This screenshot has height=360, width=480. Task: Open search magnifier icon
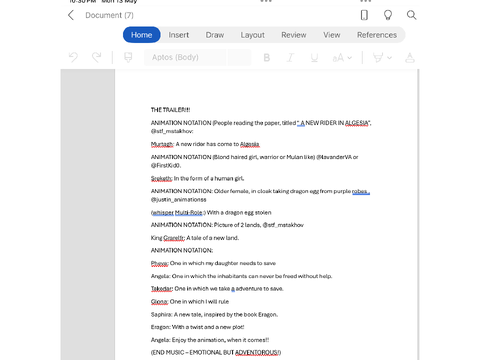coord(411,15)
